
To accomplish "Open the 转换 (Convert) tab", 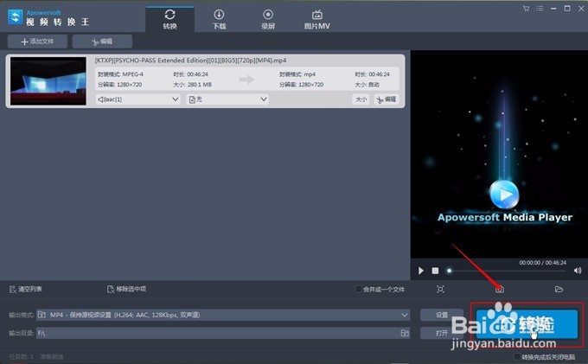I will click(169, 19).
